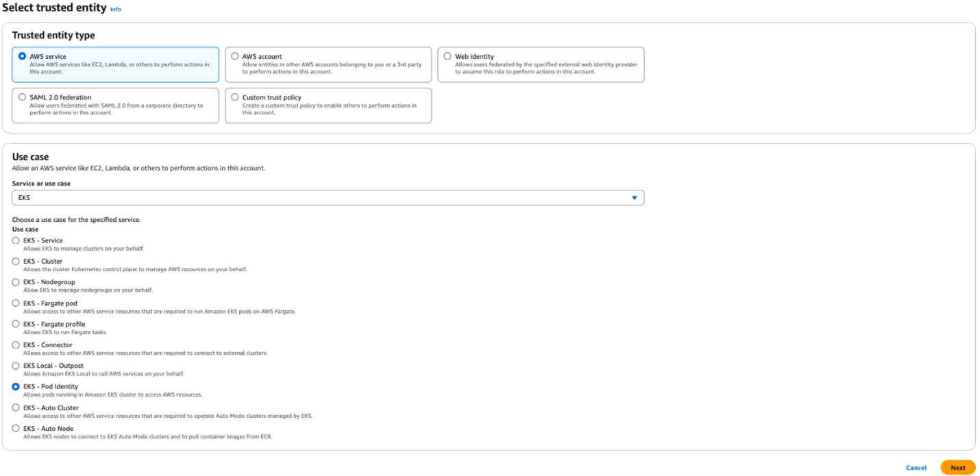Screen dimensions: 980x476
Task: Choose the EKS - Cluster use case
Action: coord(16,261)
